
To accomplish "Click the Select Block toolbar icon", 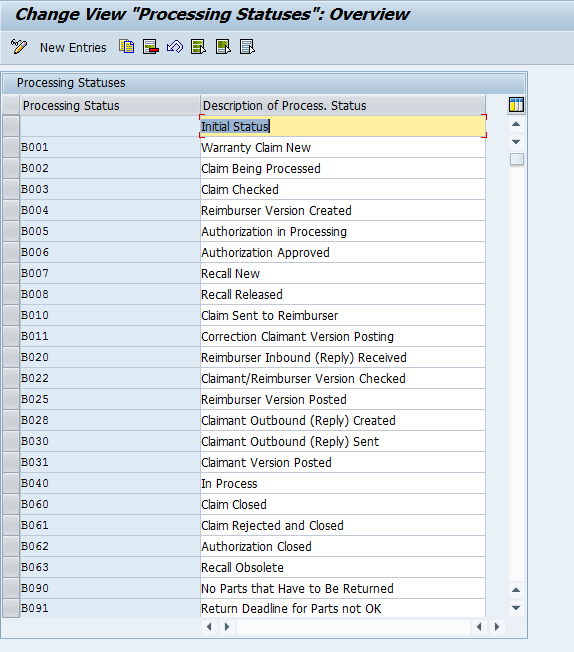I will point(223,47).
